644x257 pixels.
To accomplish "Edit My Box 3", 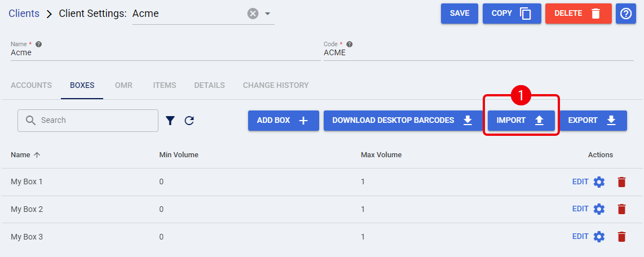I will point(580,237).
